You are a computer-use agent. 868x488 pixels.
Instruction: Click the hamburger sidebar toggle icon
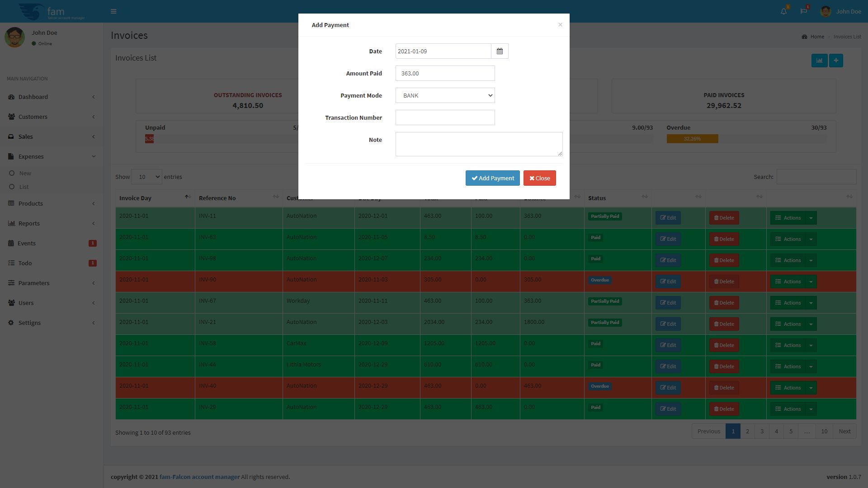[113, 11]
